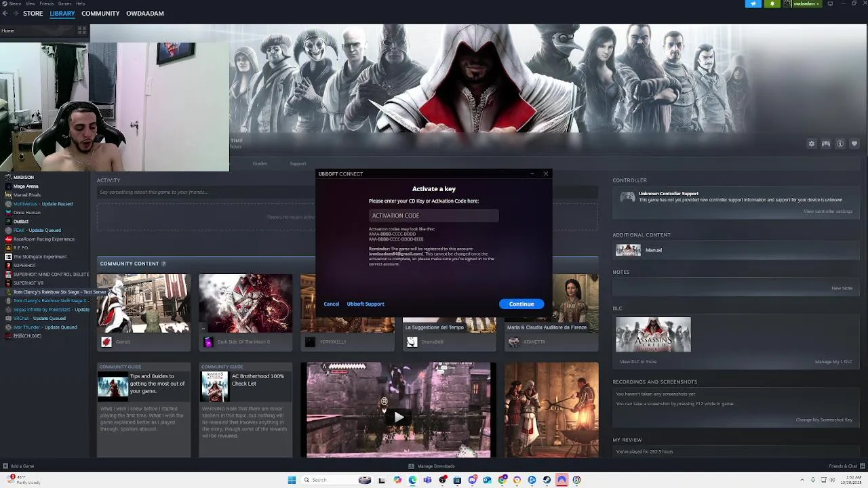Open AC Brotherhood 100% Check List guide
Viewport: 868px width, 488px height.
[245, 409]
